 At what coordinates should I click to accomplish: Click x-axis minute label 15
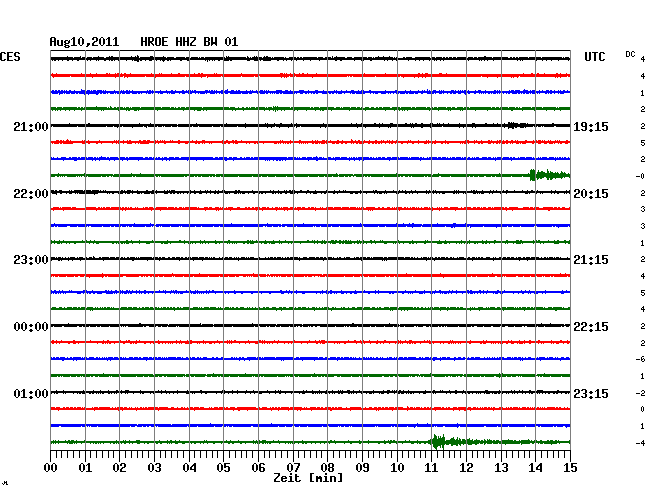tap(570, 468)
